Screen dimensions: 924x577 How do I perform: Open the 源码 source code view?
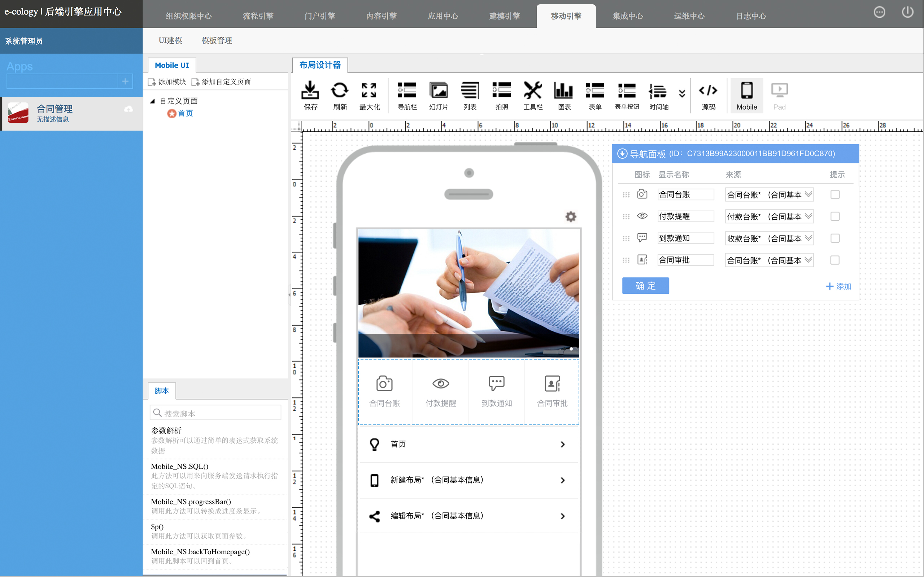coord(708,95)
